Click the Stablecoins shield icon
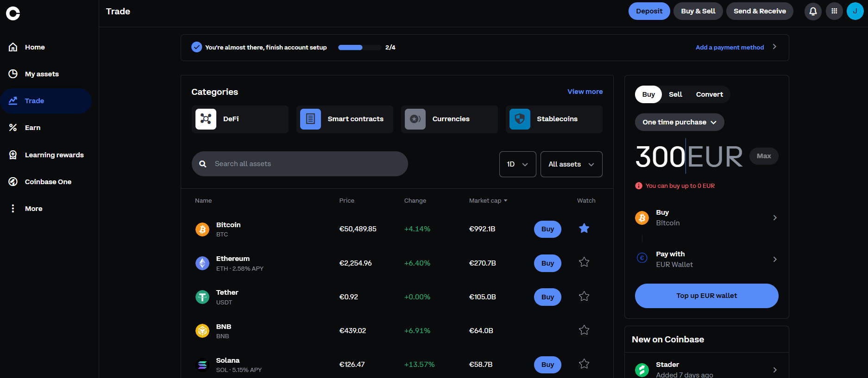 (x=520, y=119)
